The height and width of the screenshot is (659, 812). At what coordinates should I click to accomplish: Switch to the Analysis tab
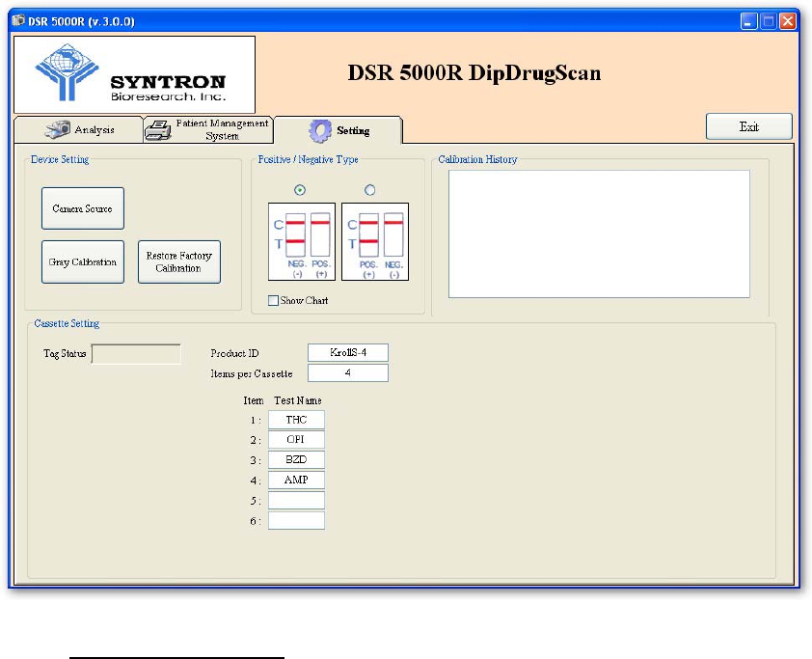78,129
